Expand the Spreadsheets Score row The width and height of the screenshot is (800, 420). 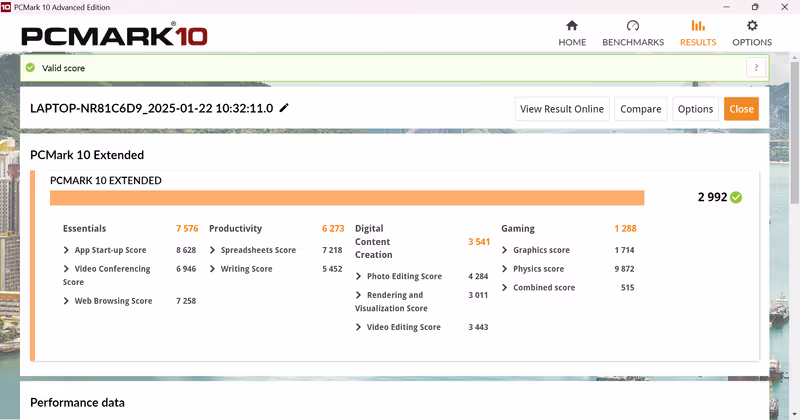(x=212, y=250)
